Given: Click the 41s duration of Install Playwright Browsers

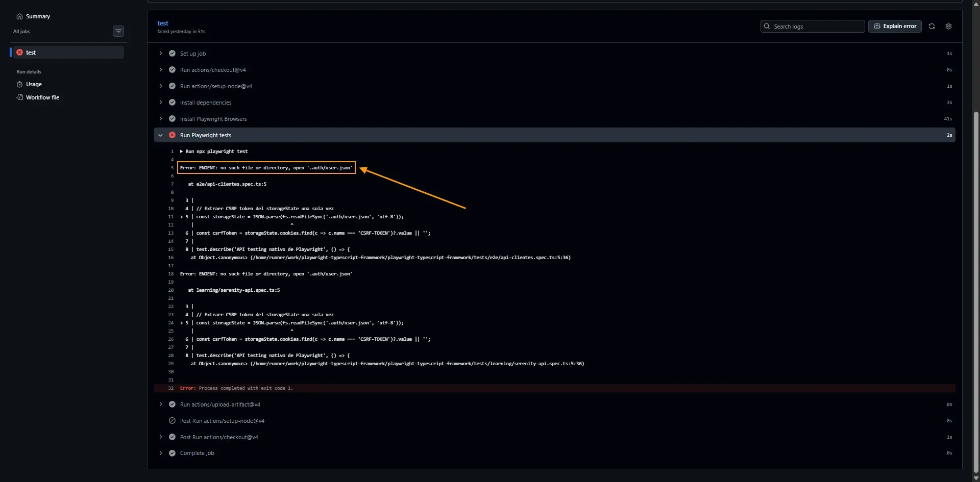Looking at the screenshot, I should point(948,119).
